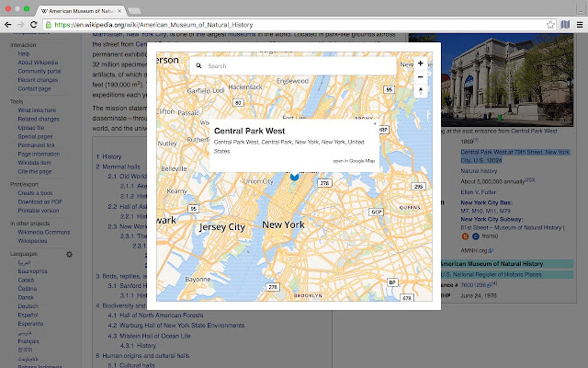Open New York City Subway link
The height and width of the screenshot is (368, 588).
(491, 219)
